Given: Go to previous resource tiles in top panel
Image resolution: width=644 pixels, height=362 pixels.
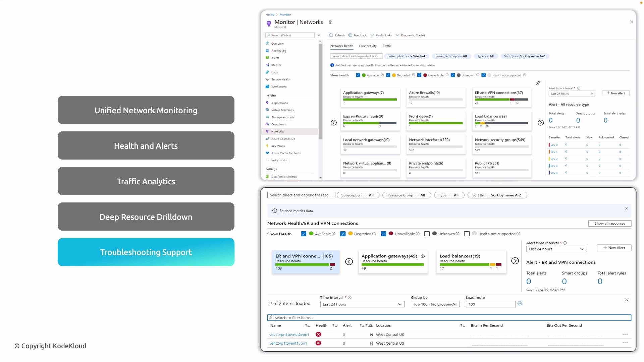Looking at the screenshot, I should [x=334, y=123].
